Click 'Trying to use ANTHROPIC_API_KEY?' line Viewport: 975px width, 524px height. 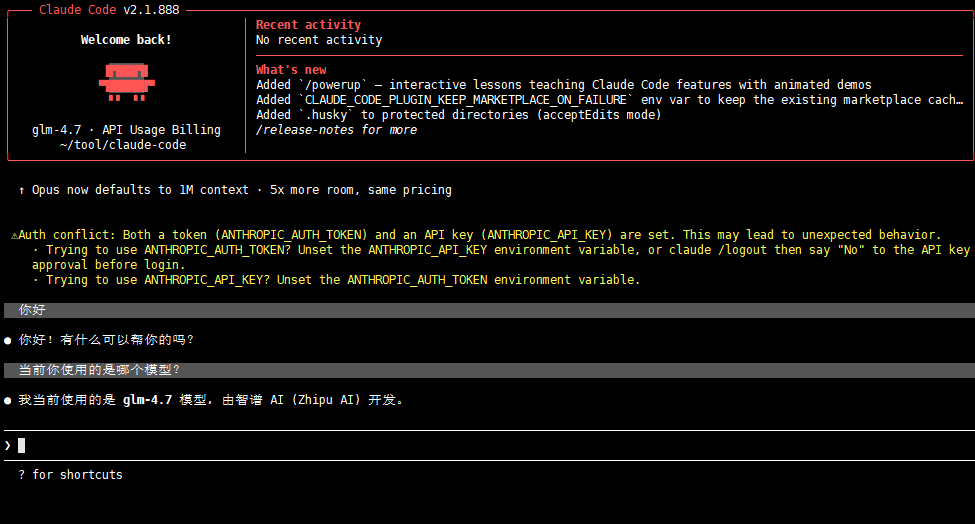(336, 280)
